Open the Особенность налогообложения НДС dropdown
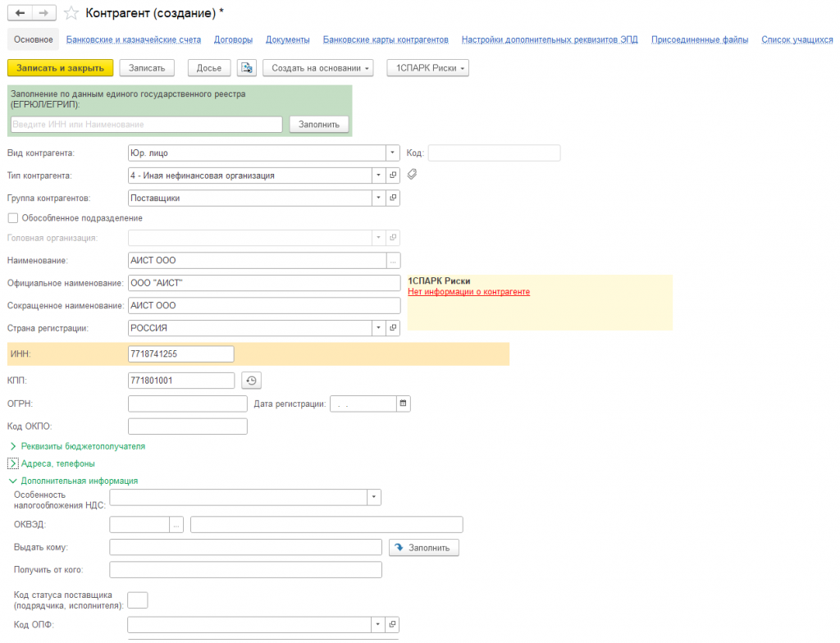This screenshot has width=840, height=643. 374,497
